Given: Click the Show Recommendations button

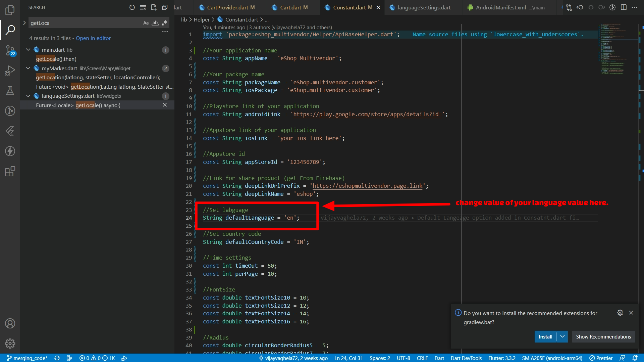Looking at the screenshot, I should click(x=603, y=336).
